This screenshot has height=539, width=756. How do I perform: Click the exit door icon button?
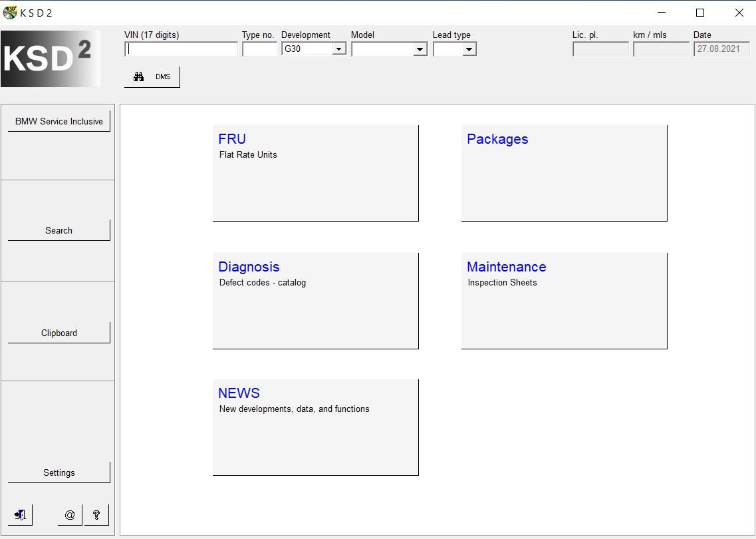click(x=20, y=515)
